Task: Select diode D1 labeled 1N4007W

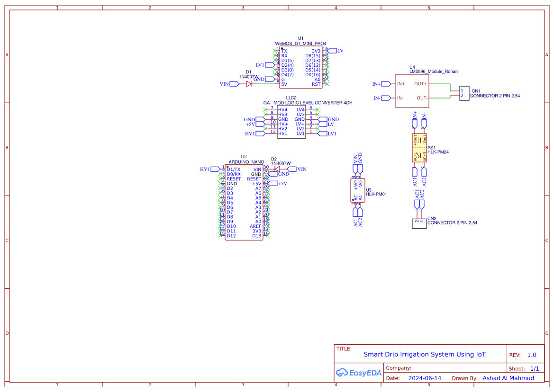Action: coord(248,83)
